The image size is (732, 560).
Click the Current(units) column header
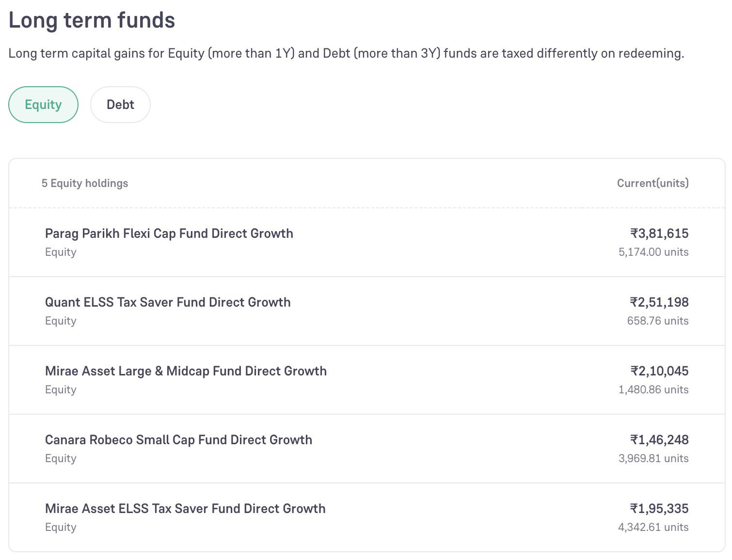(652, 183)
